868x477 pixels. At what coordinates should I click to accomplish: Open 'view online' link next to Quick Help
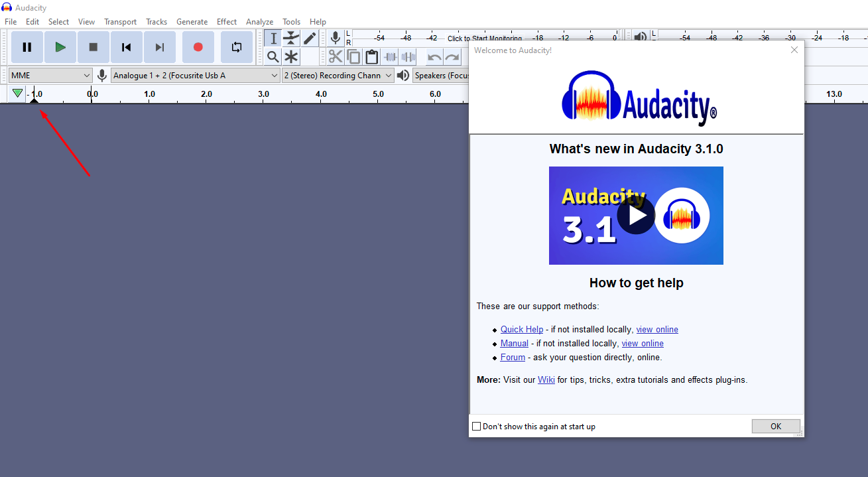657,329
